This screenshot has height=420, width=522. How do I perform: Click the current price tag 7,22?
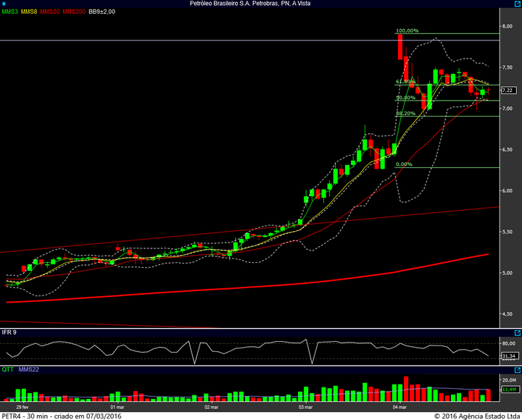pyautogui.click(x=507, y=91)
